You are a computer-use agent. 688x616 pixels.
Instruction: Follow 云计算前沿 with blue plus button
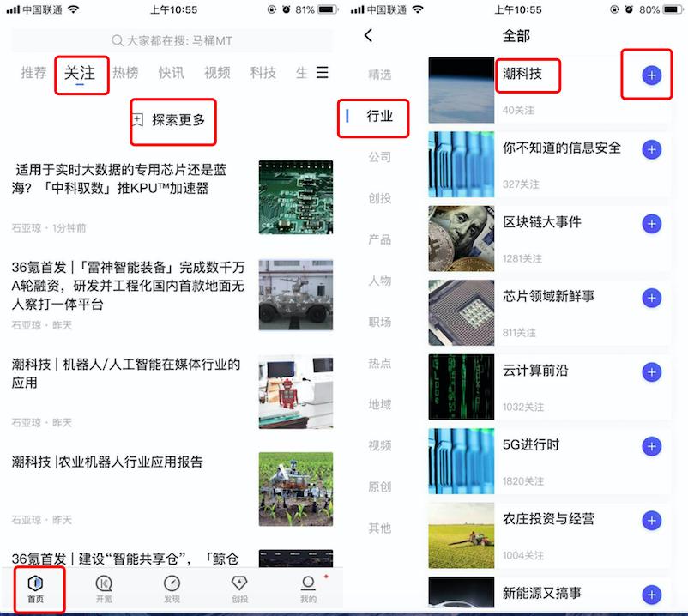pos(652,372)
